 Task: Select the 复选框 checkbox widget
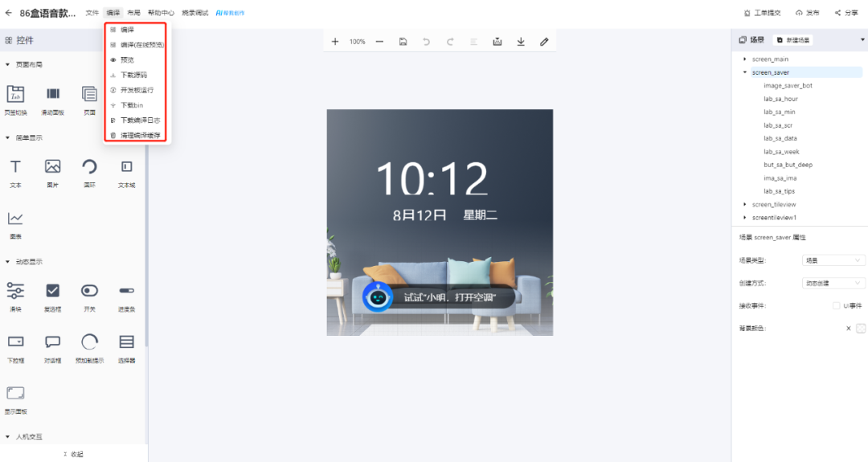pyautogui.click(x=52, y=297)
